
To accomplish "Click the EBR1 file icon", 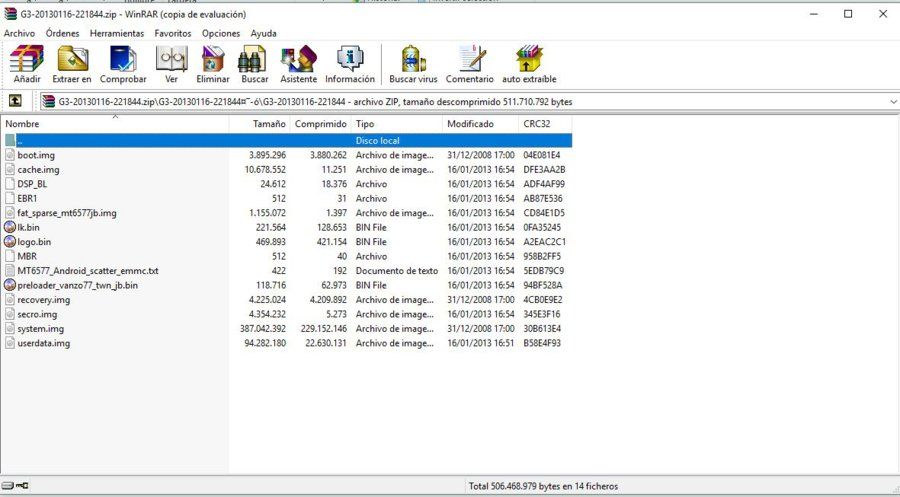I will pos(10,199).
